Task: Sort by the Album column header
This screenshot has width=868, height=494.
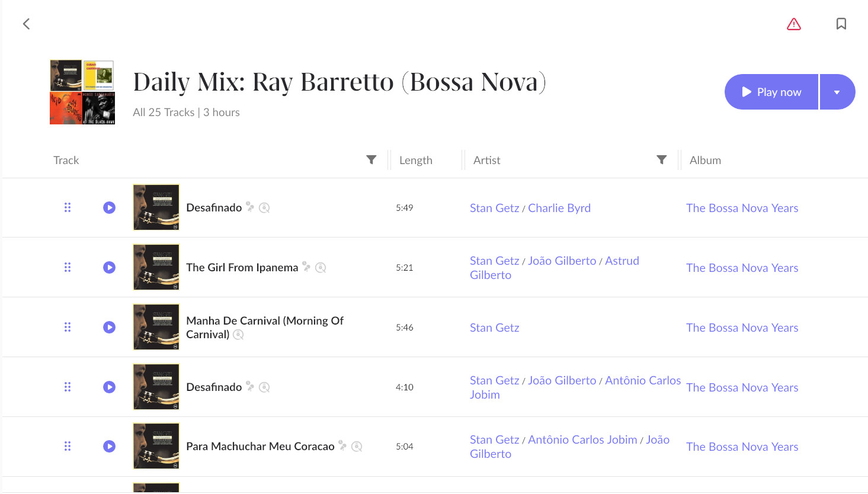Action: click(705, 160)
